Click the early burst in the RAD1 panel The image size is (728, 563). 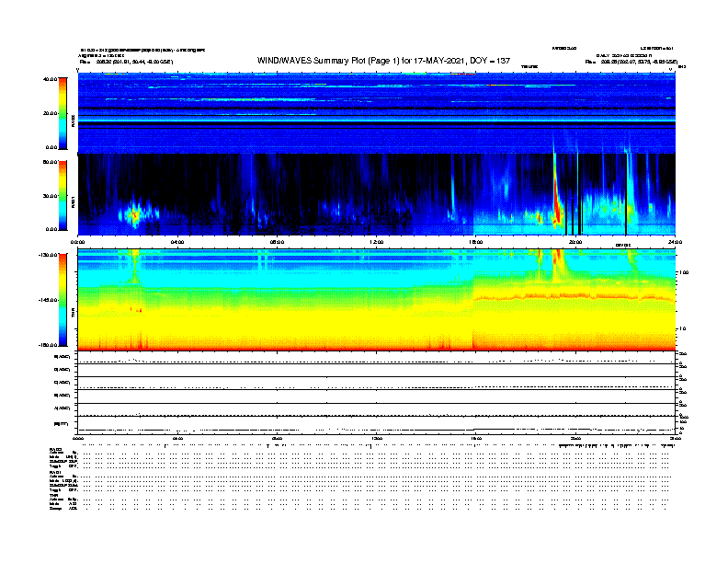point(134,214)
